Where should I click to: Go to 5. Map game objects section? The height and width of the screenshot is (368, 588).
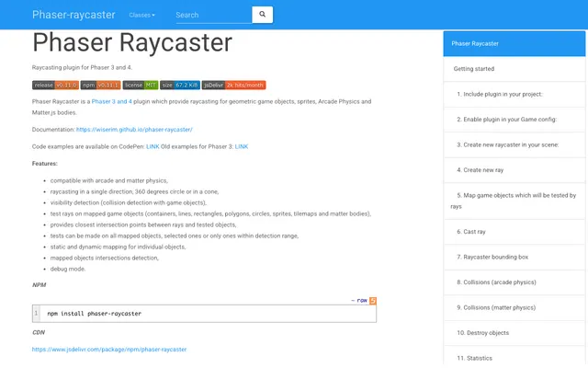514,201
